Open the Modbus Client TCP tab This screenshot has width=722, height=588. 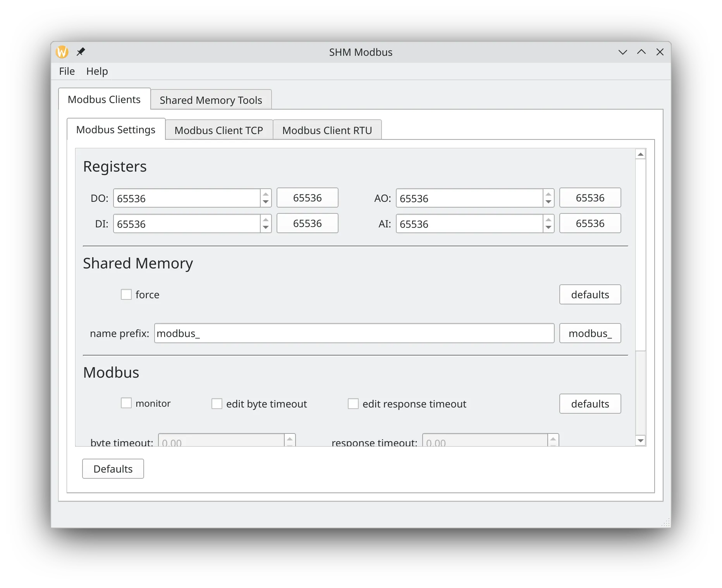[218, 130]
